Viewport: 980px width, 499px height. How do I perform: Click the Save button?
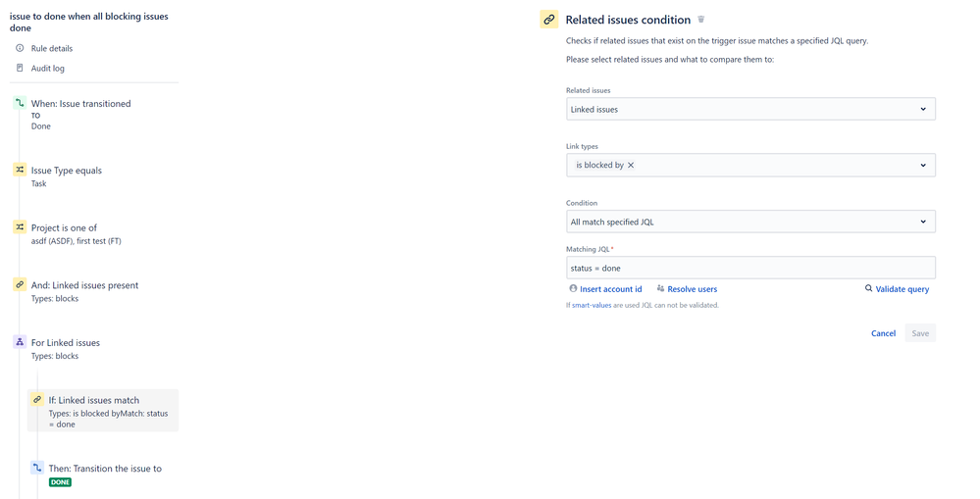(920, 333)
